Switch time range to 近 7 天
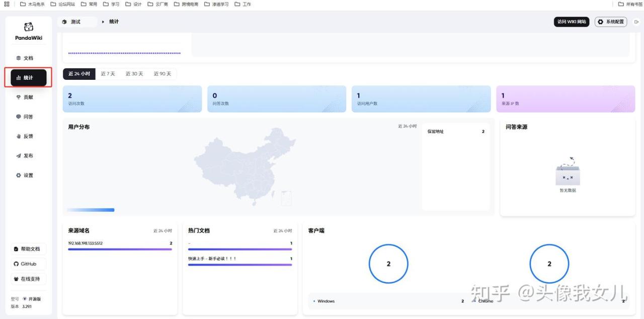 pos(108,74)
